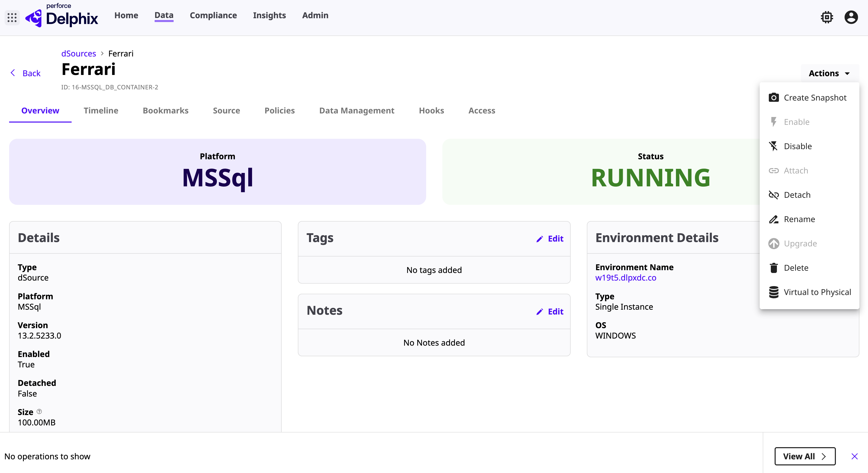This screenshot has width=868, height=473.
Task: Click the Delphix logo
Action: click(x=62, y=16)
